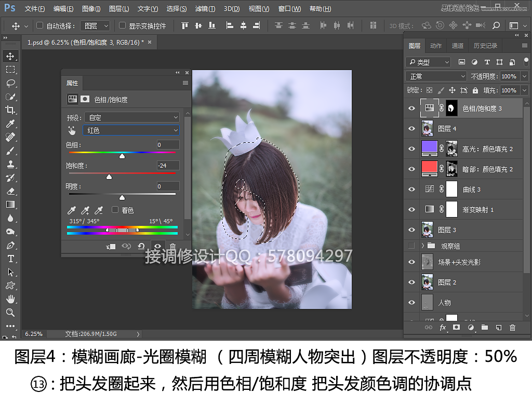Show the 观察组 group visibility
This screenshot has height=406, width=532.
click(x=411, y=246)
